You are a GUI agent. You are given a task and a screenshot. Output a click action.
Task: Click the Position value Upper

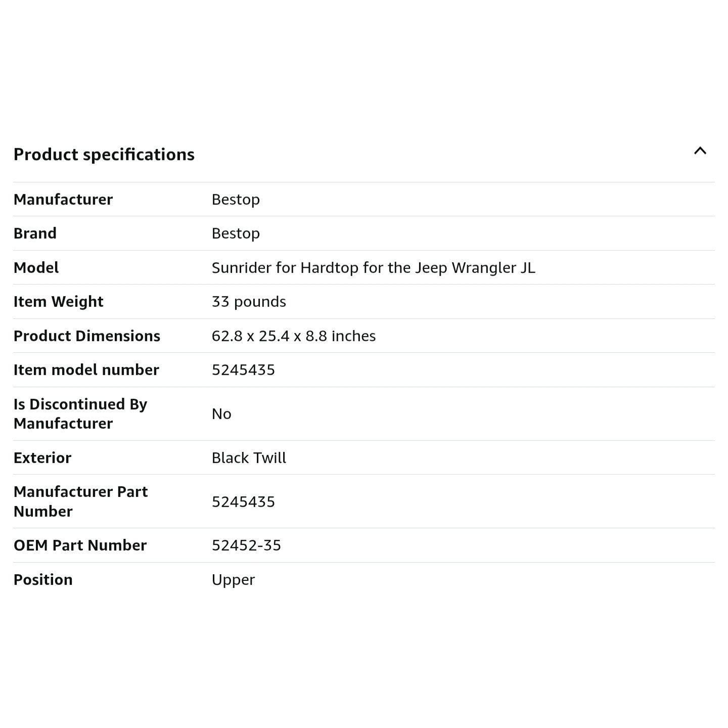click(x=233, y=580)
